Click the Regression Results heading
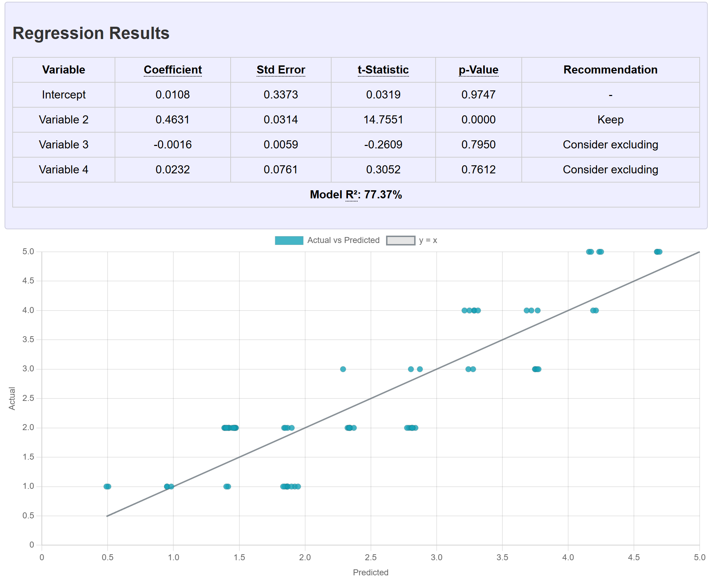Screen dimensions: 719x588 coord(91,33)
